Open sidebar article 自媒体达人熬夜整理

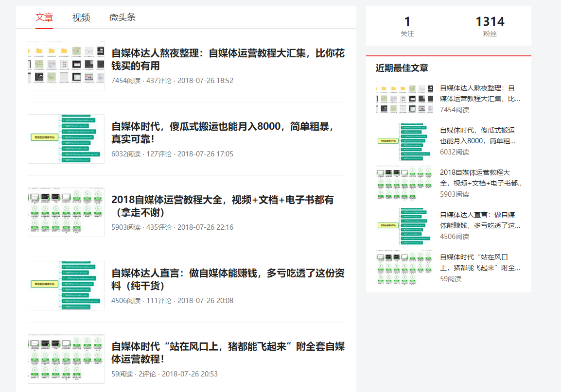(480, 93)
